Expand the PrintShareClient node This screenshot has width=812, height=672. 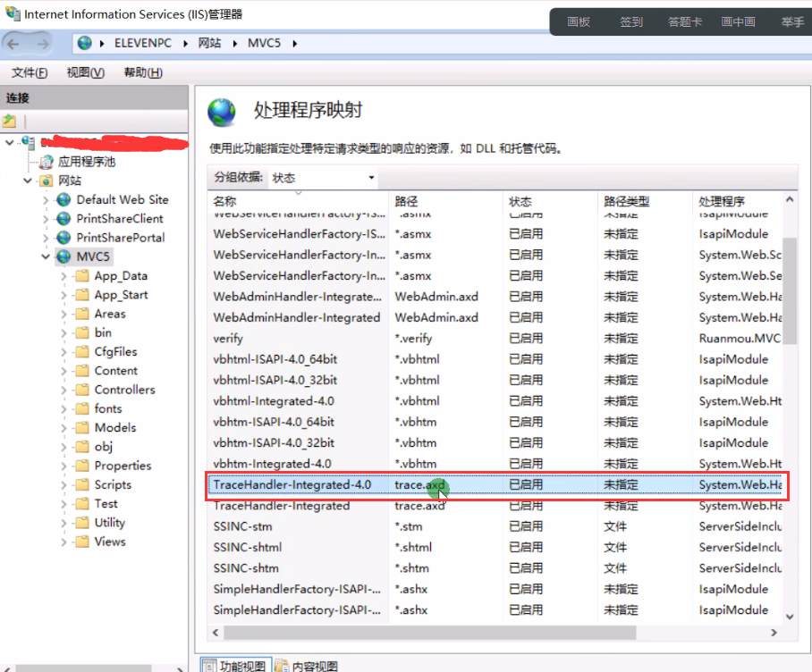pos(46,219)
